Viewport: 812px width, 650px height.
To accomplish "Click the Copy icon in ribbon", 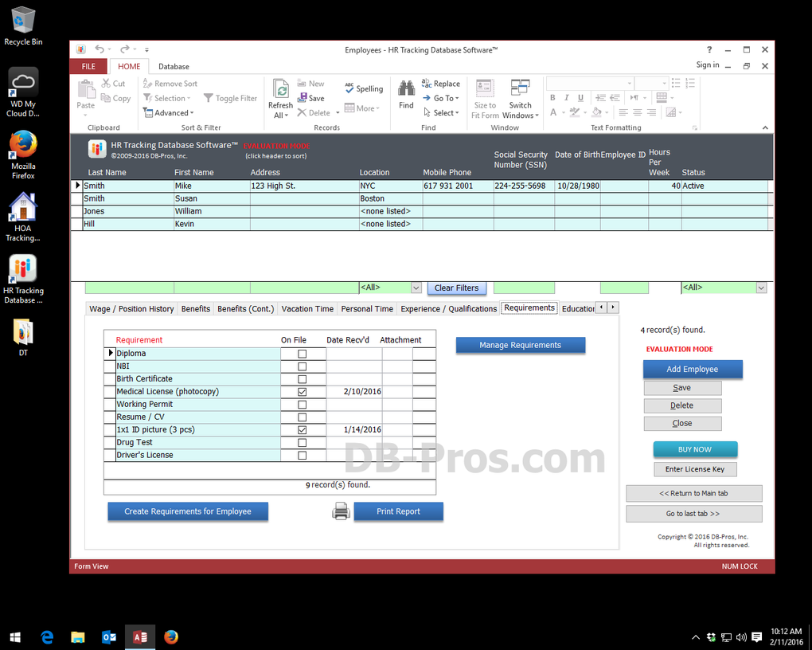I will click(x=106, y=98).
